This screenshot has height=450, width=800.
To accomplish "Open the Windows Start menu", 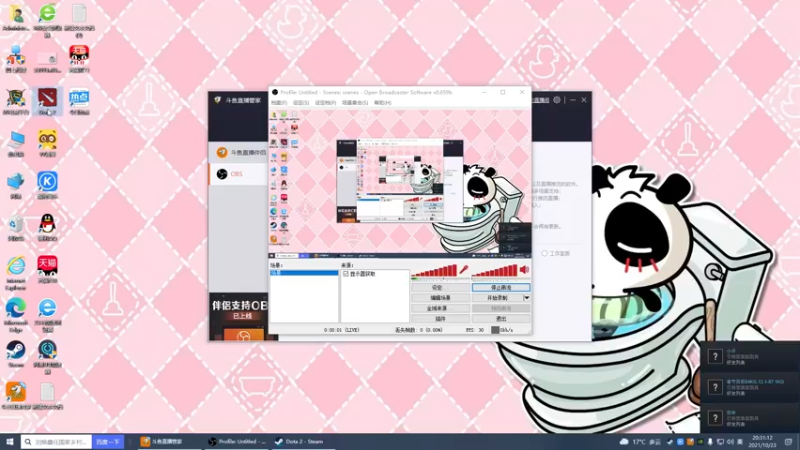I will coord(9,441).
